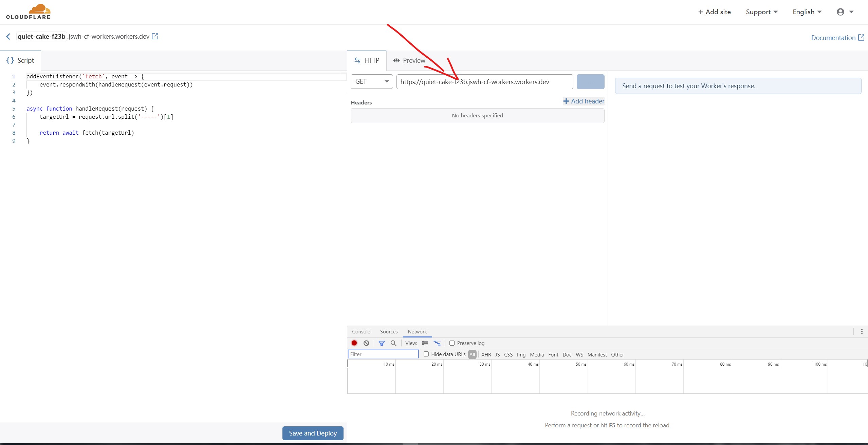Select the XHR request type filter
Screen dimensions: 868x445
pyautogui.click(x=486, y=354)
